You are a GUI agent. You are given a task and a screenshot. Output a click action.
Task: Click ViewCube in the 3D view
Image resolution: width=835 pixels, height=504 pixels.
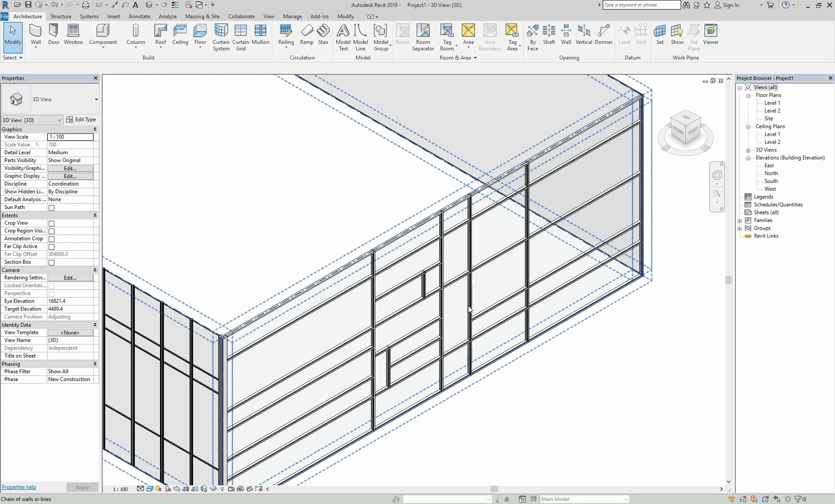pos(686,129)
